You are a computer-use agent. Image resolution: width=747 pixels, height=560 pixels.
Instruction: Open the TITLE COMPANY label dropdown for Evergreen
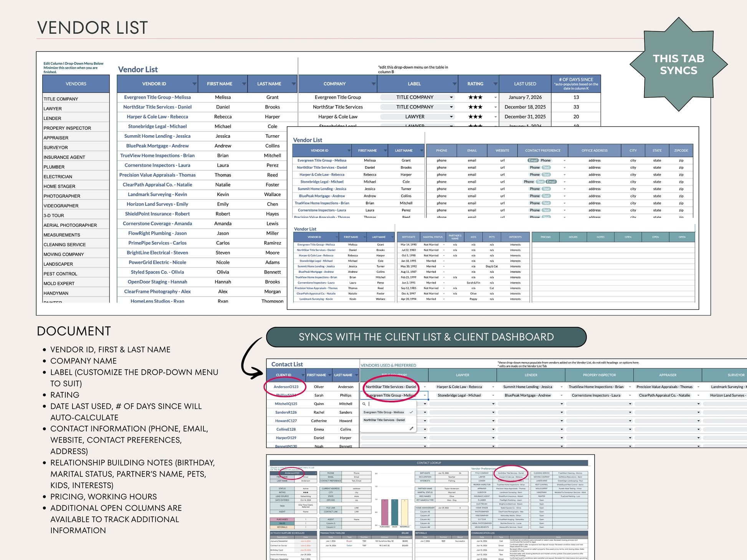pos(417,97)
